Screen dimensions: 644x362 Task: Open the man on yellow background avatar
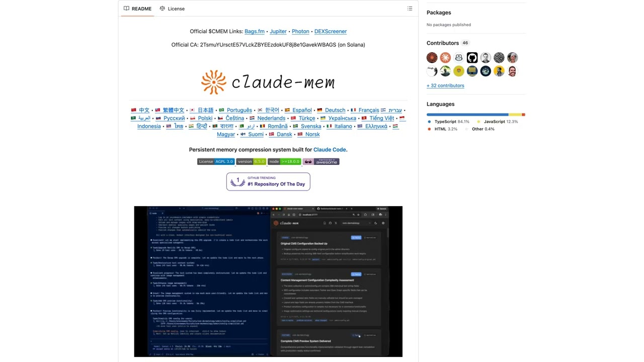(x=499, y=71)
